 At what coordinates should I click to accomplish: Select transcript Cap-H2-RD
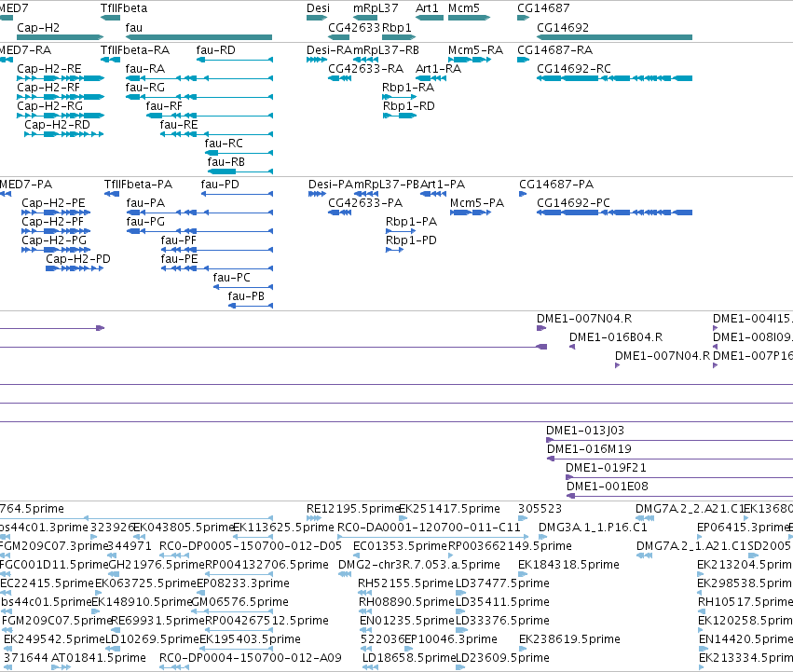coord(63,134)
